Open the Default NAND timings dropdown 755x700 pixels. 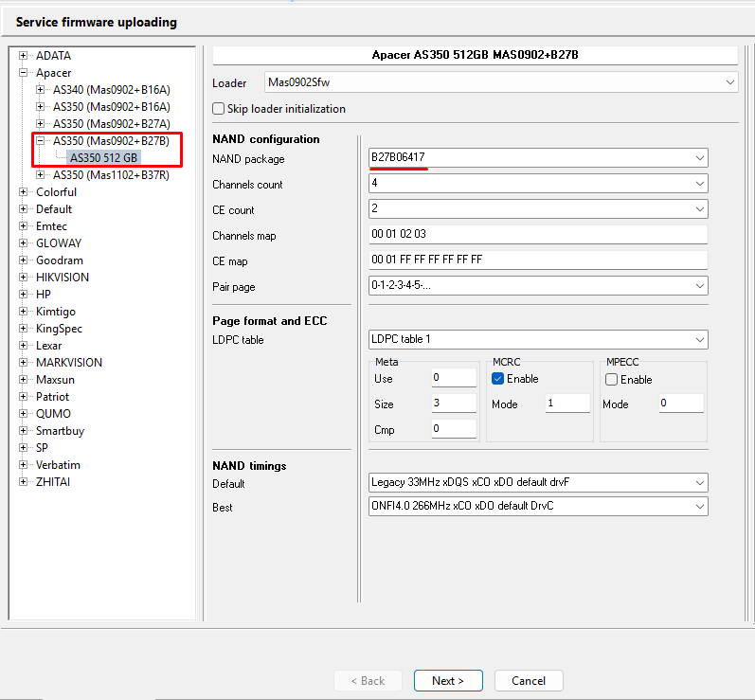click(538, 482)
